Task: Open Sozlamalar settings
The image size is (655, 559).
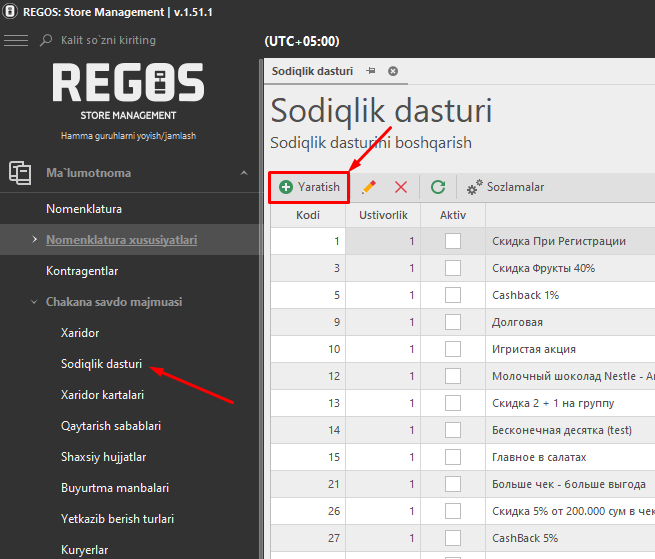Action: point(505,187)
